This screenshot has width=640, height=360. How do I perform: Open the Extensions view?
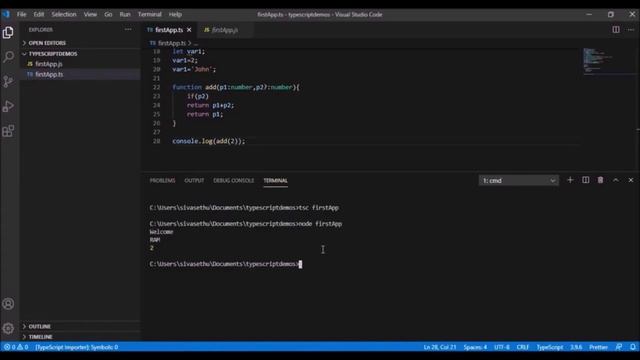coord(8,131)
